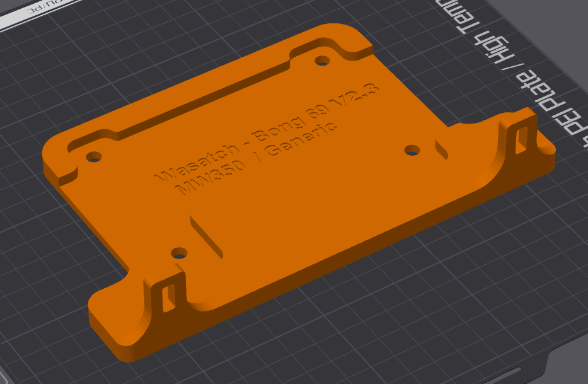Click the embossed 'Wasatch - Bong 69' text
This screenshot has width=588, height=384.
pos(267,133)
